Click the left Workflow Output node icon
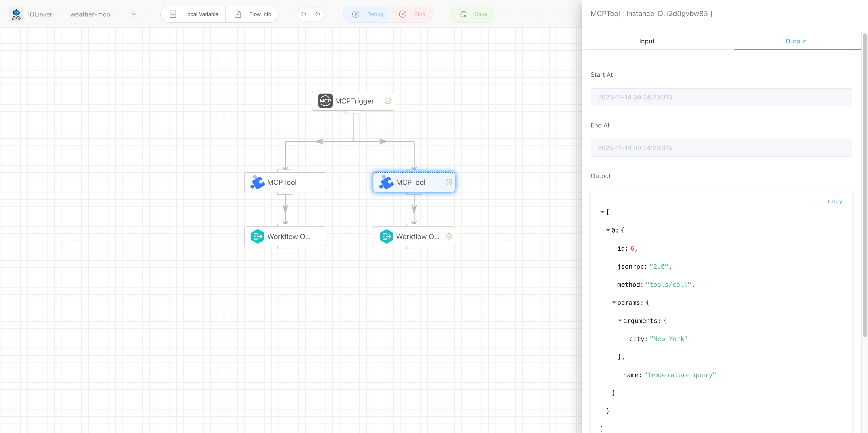The image size is (868, 433). pos(257,237)
